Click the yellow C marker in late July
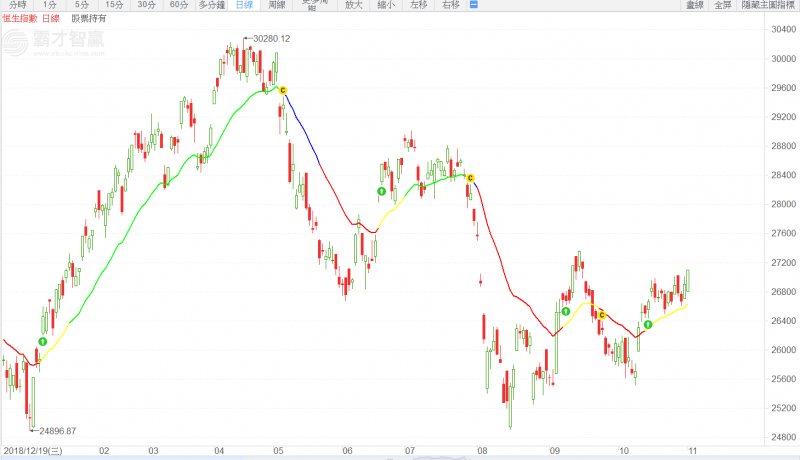The height and width of the screenshot is (460, 800). [471, 178]
